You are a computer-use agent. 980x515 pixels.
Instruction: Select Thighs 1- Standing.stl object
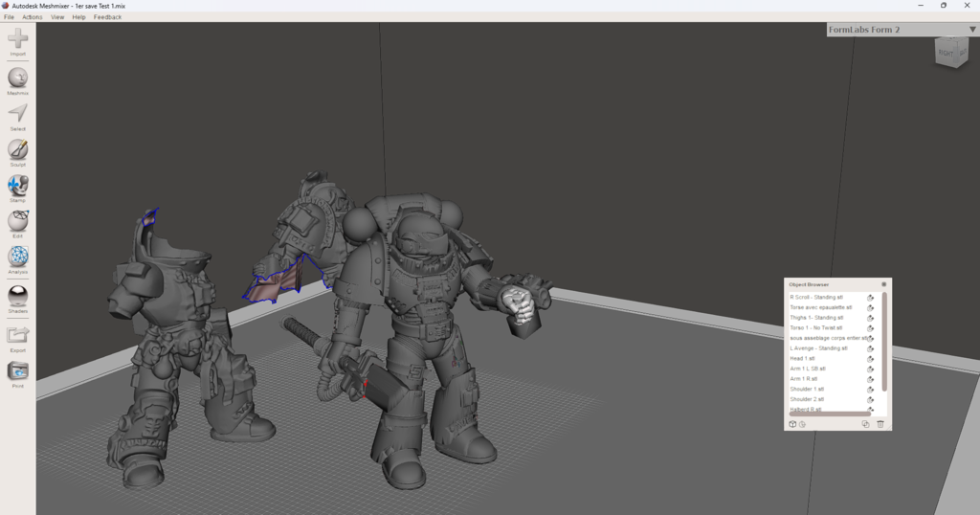pyautogui.click(x=816, y=318)
